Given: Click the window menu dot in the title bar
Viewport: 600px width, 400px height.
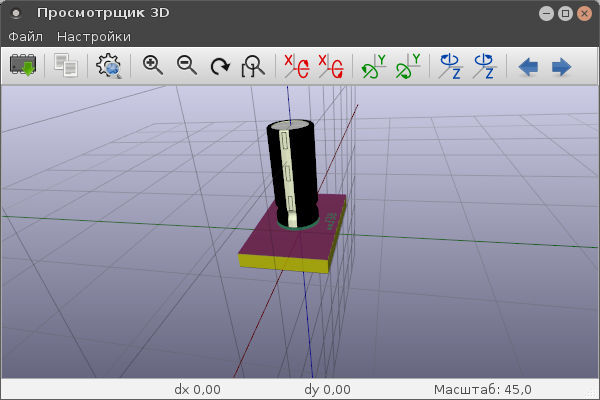Looking at the screenshot, I should click(x=16, y=13).
